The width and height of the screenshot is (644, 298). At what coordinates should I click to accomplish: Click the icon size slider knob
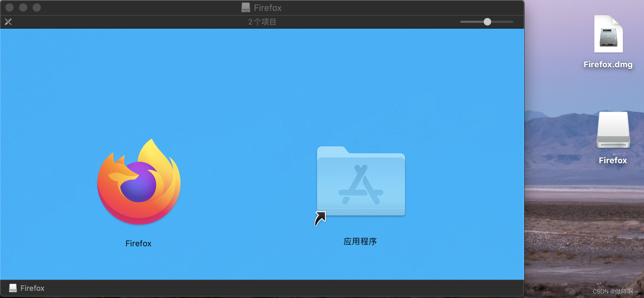point(487,22)
